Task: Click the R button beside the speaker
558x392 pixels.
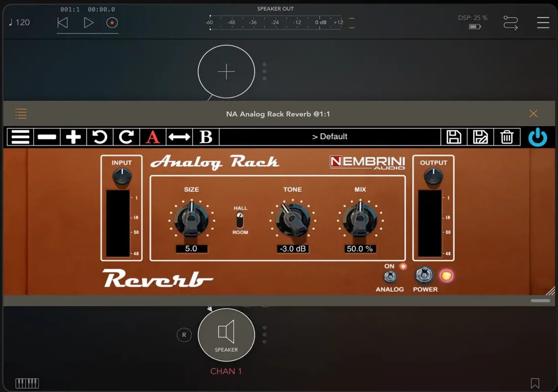Action: (184, 335)
